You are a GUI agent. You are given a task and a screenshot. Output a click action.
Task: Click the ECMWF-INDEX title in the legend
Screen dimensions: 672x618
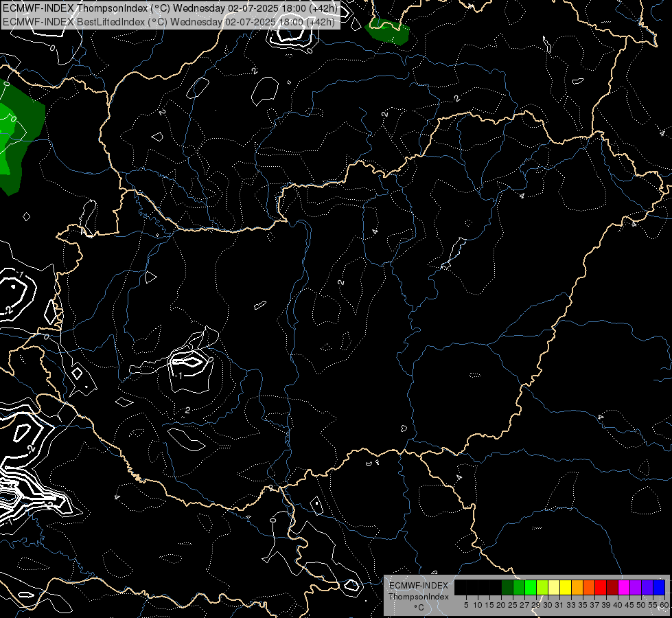click(419, 586)
